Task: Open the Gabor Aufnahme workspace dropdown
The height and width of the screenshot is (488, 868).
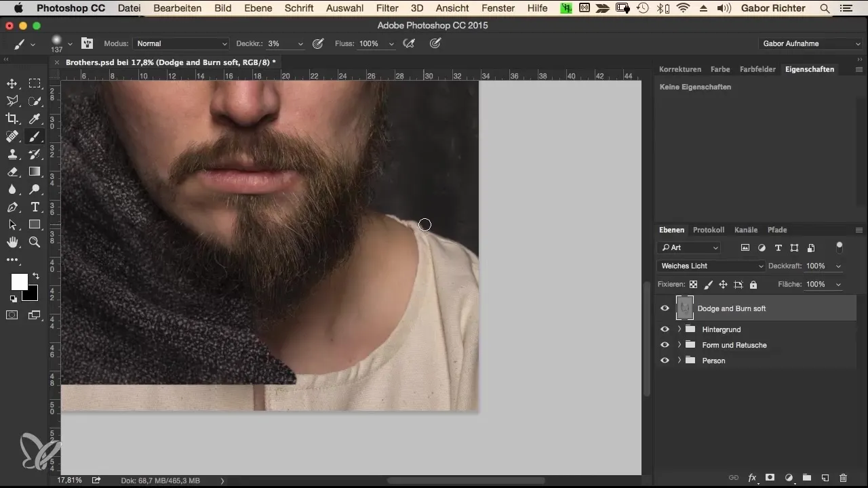Action: pos(810,43)
